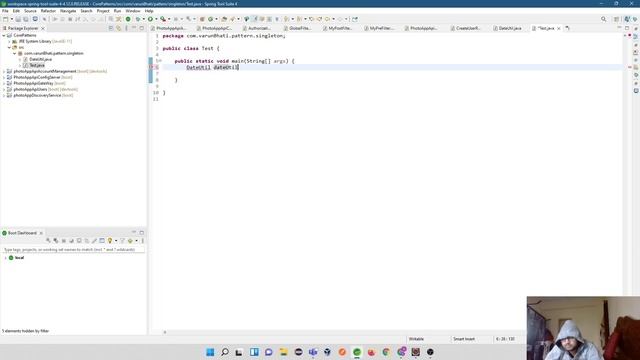Click the green Boot Dashboard toolbar icon
The width and height of the screenshot is (640, 360).
coord(128,19)
